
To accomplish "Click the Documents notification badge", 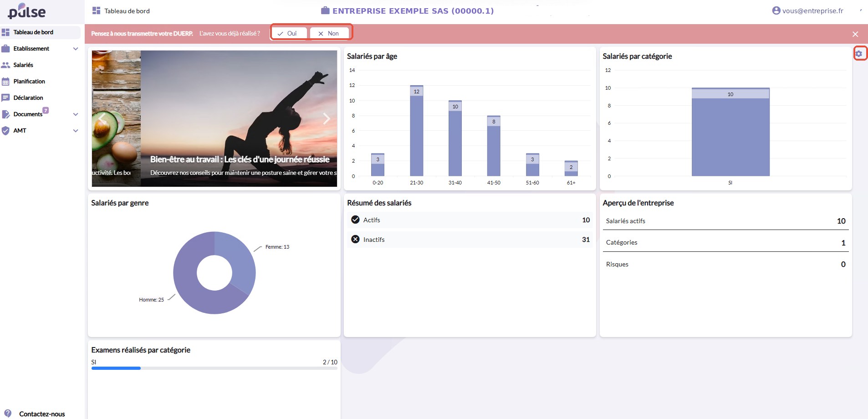I will pos(46,110).
